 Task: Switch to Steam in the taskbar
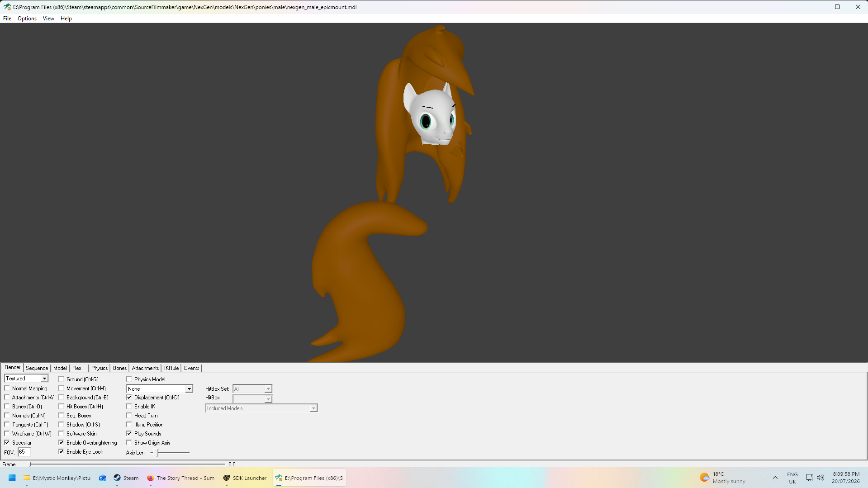(126, 478)
